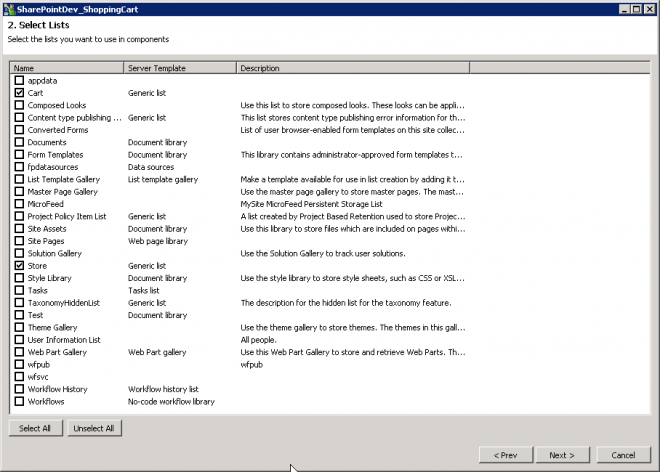
Task: Click the Select All button
Action: (x=35, y=428)
